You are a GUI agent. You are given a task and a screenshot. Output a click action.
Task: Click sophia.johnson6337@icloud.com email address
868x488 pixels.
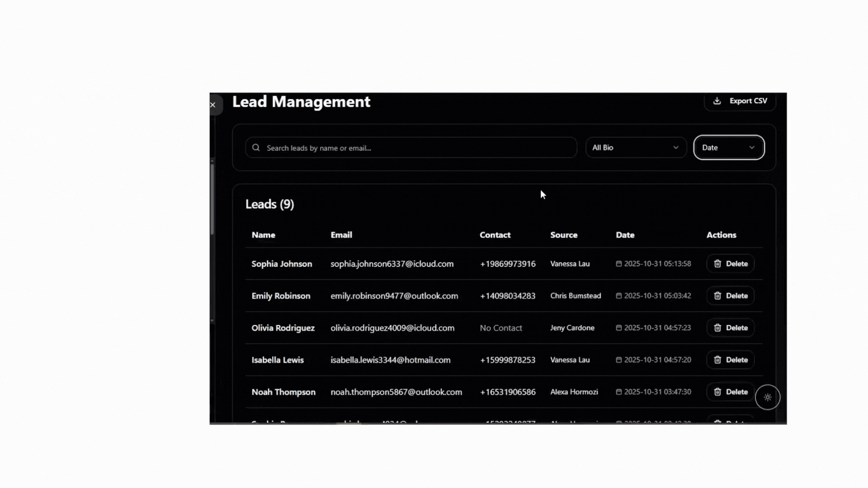tap(392, 264)
